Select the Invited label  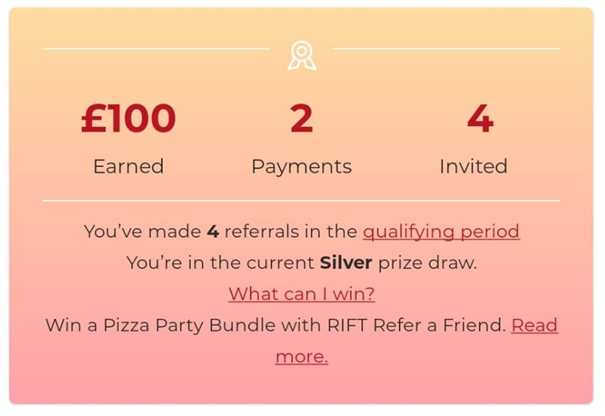473,166
